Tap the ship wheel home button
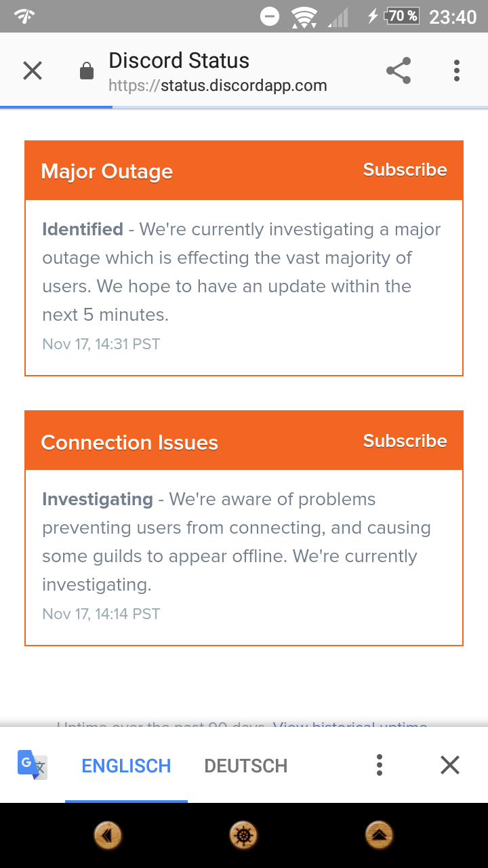 (244, 835)
